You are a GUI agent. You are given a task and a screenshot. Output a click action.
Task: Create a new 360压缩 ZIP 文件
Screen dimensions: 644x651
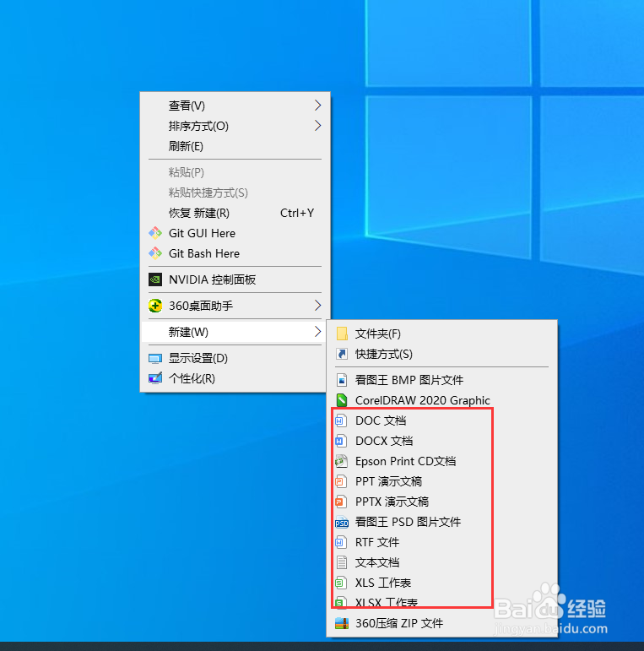coord(442,624)
